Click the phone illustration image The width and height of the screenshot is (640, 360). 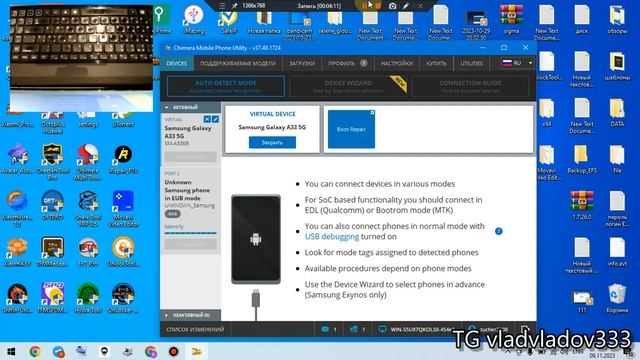(x=256, y=239)
